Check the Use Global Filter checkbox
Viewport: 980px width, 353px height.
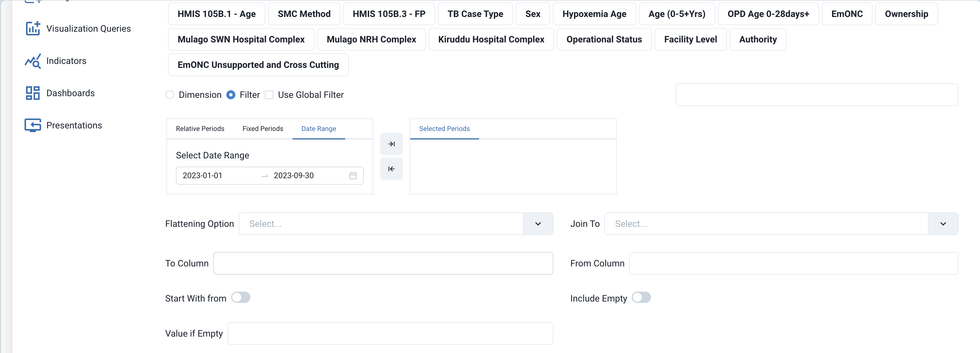coord(269,95)
